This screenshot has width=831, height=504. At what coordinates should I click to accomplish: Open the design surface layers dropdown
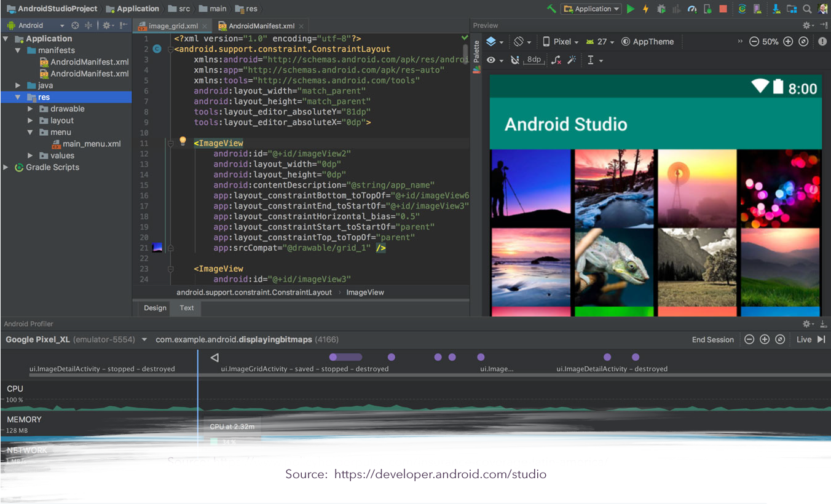[495, 42]
